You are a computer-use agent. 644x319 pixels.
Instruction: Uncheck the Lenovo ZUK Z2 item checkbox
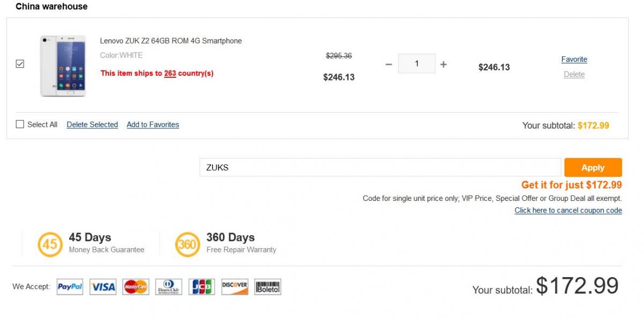pos(20,64)
